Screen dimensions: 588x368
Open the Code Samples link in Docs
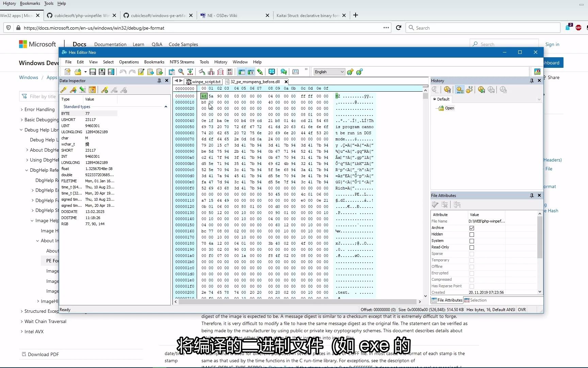click(x=183, y=44)
